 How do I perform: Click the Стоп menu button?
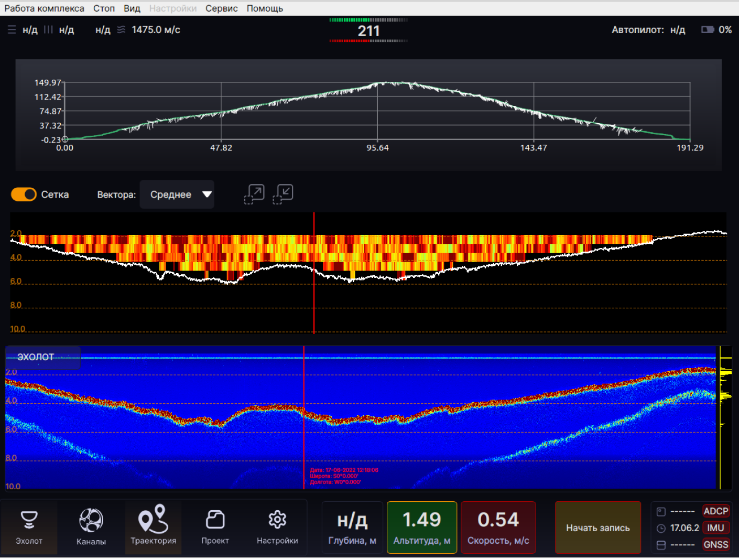104,8
